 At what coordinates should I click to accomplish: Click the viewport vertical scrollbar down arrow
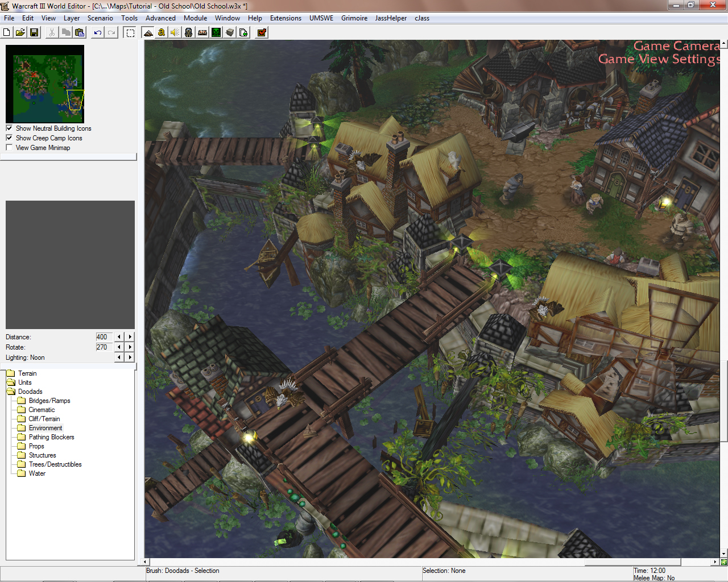(724, 554)
